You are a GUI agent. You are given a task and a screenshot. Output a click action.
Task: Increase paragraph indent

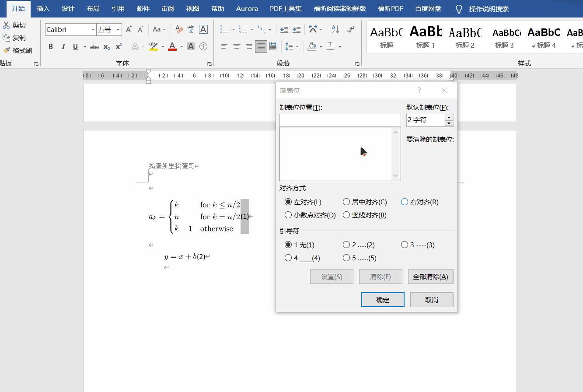297,29
